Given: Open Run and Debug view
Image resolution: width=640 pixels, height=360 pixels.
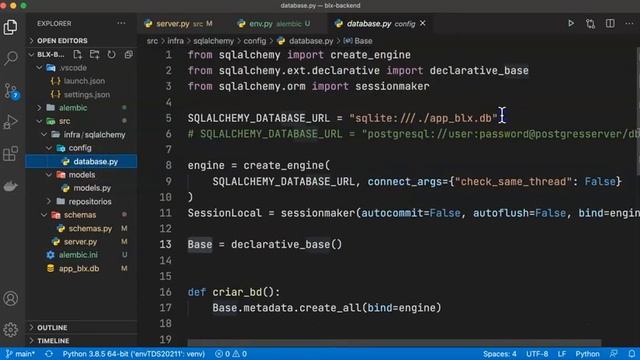Looking at the screenshot, I should (11, 122).
